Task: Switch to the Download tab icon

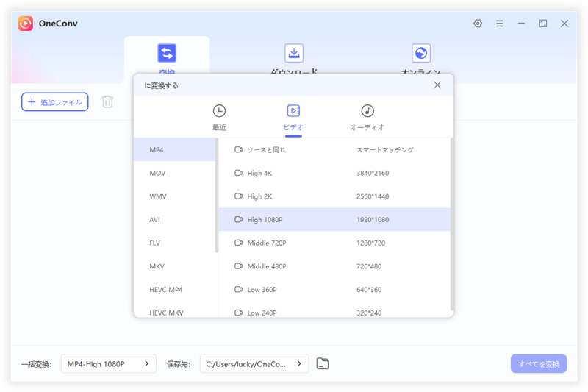Action: click(x=294, y=53)
